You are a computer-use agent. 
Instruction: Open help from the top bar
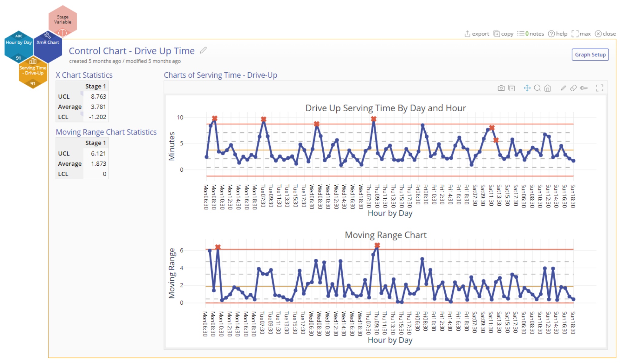(x=558, y=34)
